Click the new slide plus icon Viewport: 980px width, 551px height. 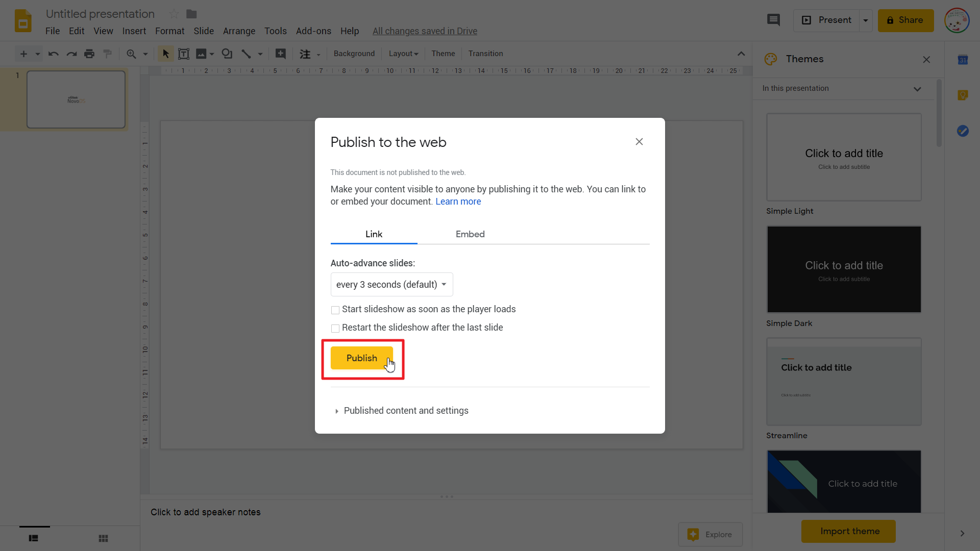click(x=23, y=54)
